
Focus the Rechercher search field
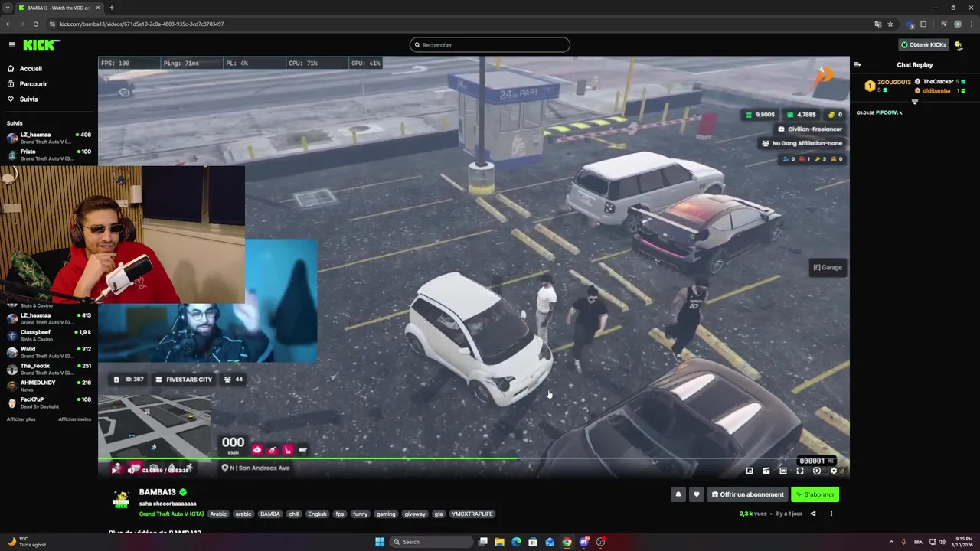[x=490, y=45]
